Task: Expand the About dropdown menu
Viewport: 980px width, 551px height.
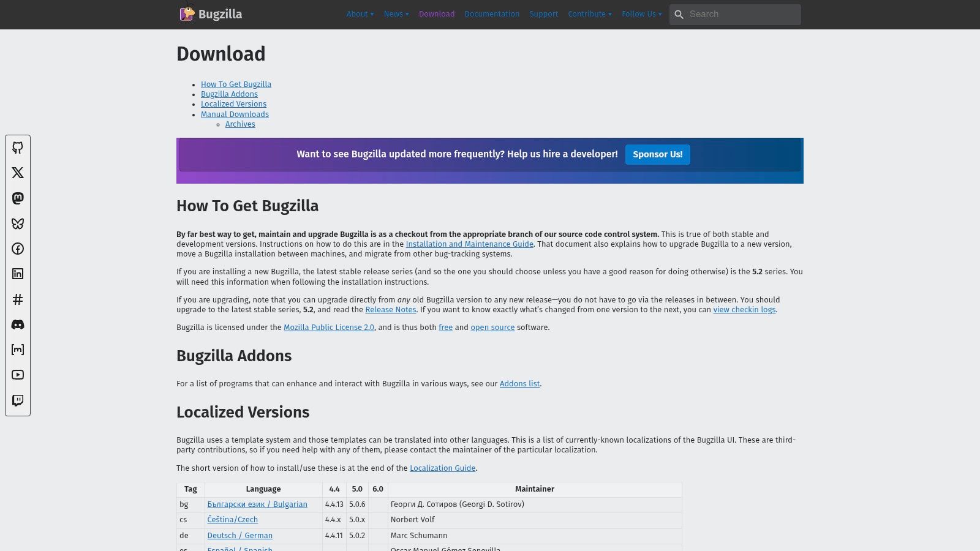Action: coord(360,14)
